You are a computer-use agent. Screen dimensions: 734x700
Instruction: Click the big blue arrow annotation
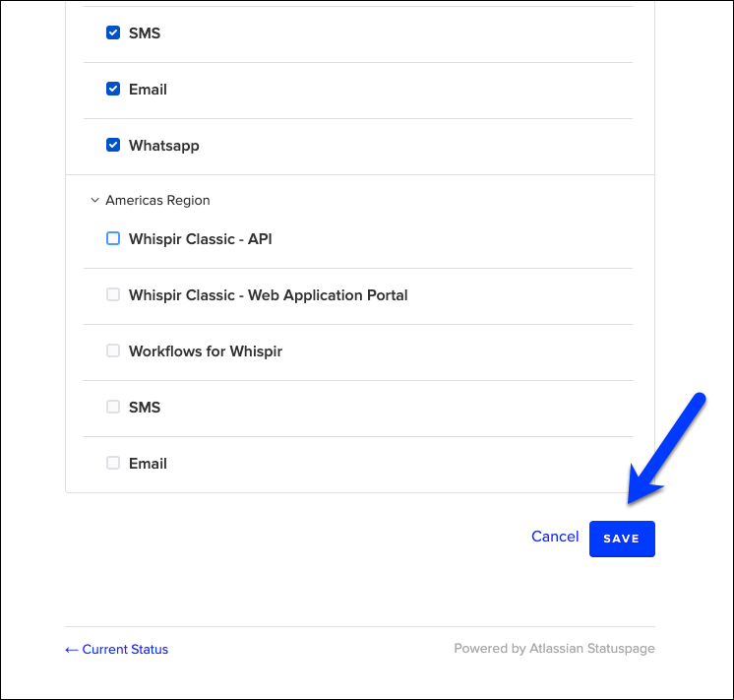(x=666, y=448)
